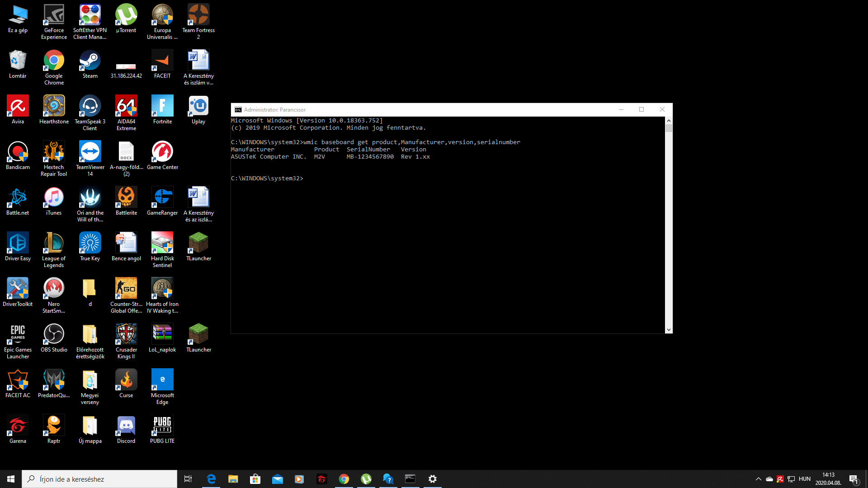Select the Epic Games Launcher icon

(x=18, y=335)
